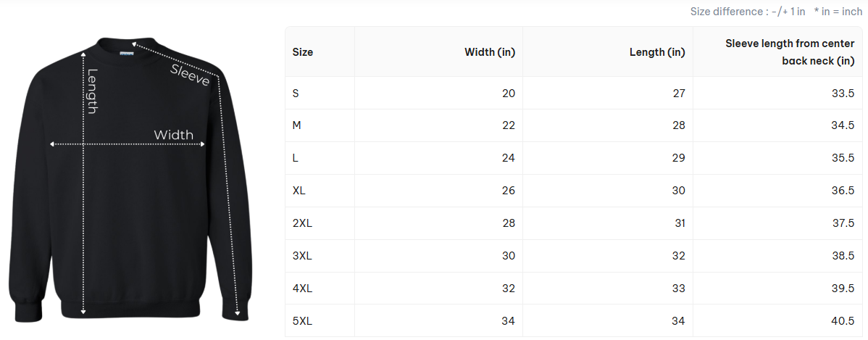
Task: Click the Length (in) column header
Action: pyautogui.click(x=656, y=52)
